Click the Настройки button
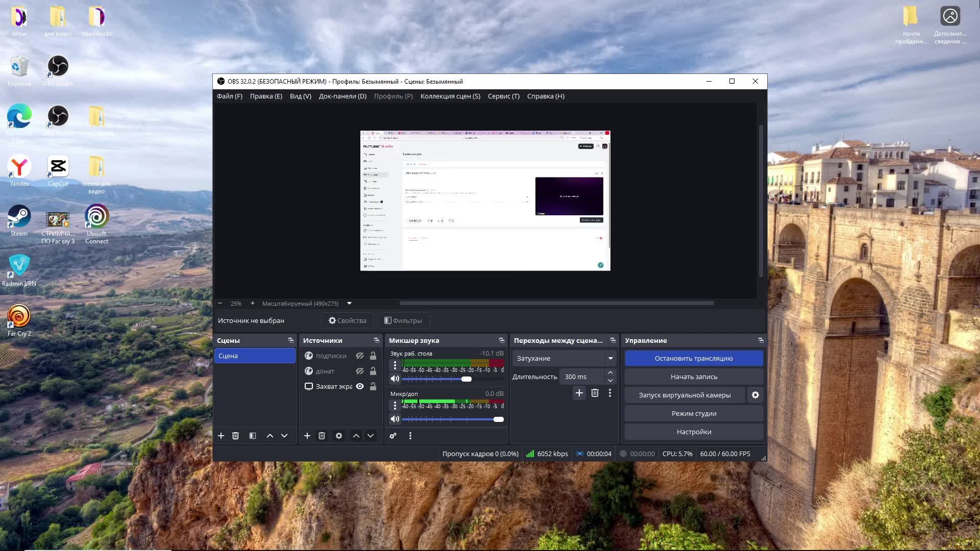The image size is (980, 551). [694, 432]
